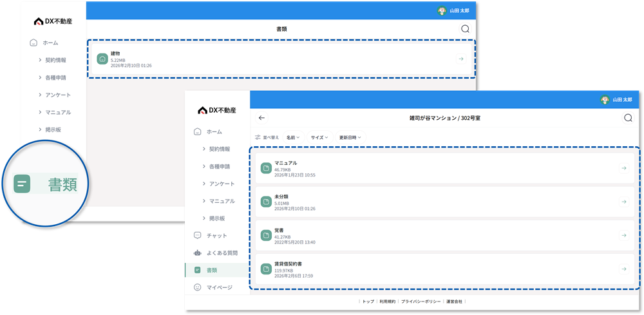
Task: Click the マニュアル folder icon in list
Action: 266,168
